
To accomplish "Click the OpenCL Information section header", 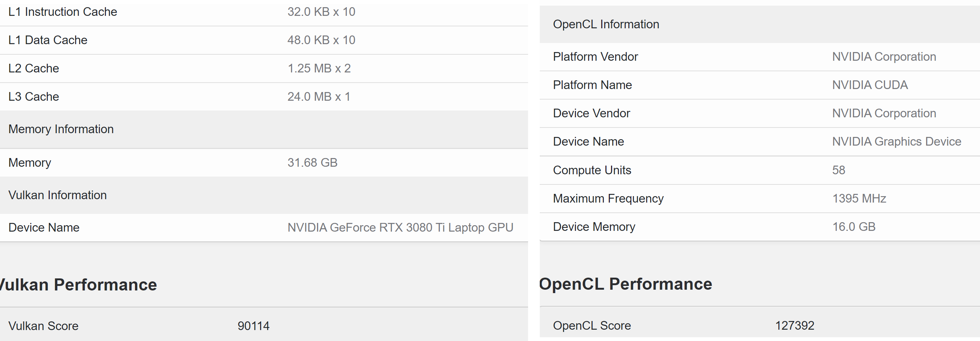I will tap(606, 25).
